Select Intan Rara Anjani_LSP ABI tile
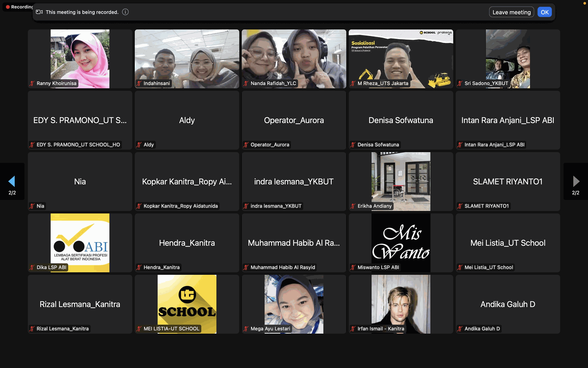 tap(507, 120)
